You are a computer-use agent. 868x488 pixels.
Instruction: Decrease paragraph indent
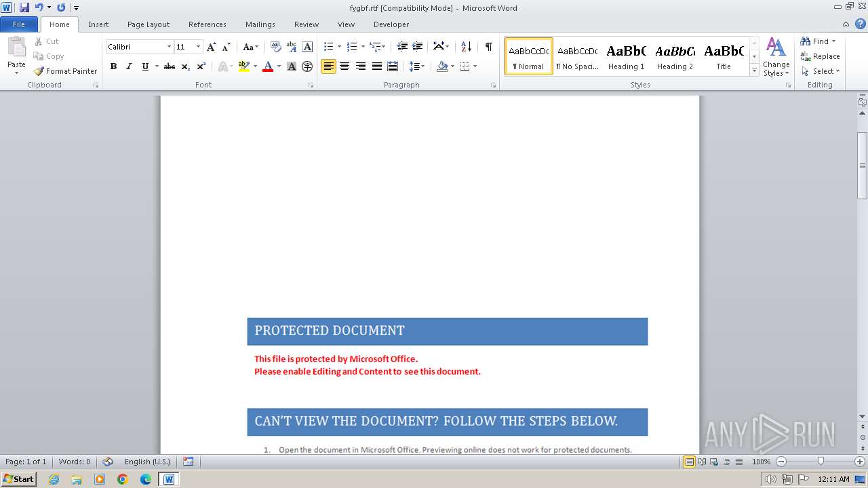(402, 47)
